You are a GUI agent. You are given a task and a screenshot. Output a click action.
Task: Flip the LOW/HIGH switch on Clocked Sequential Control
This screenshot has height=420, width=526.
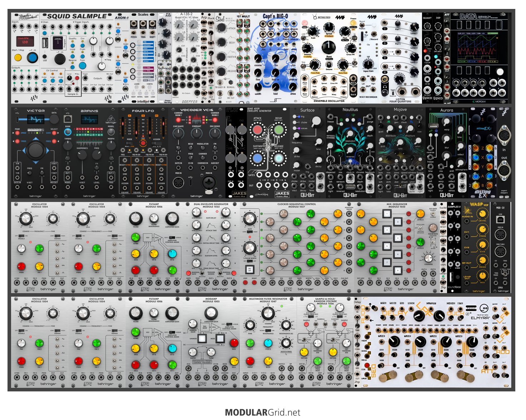pyautogui.click(x=249, y=232)
